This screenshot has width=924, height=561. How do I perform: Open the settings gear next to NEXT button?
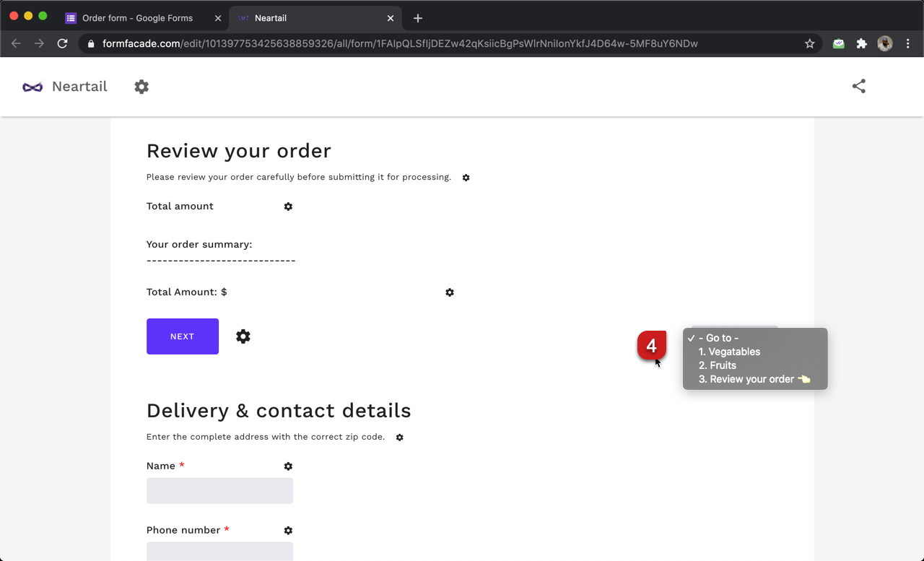point(243,336)
